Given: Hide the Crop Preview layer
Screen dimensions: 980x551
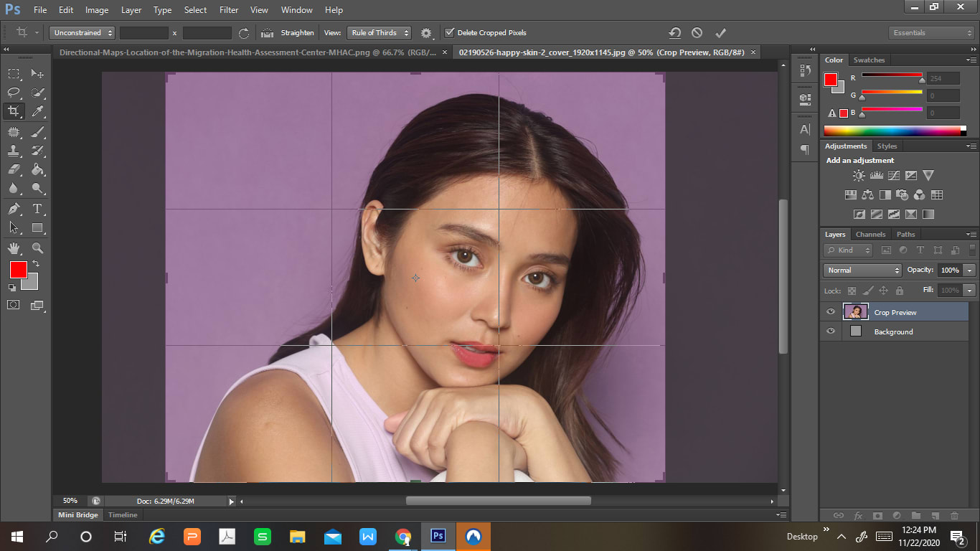Looking at the screenshot, I should pyautogui.click(x=831, y=312).
